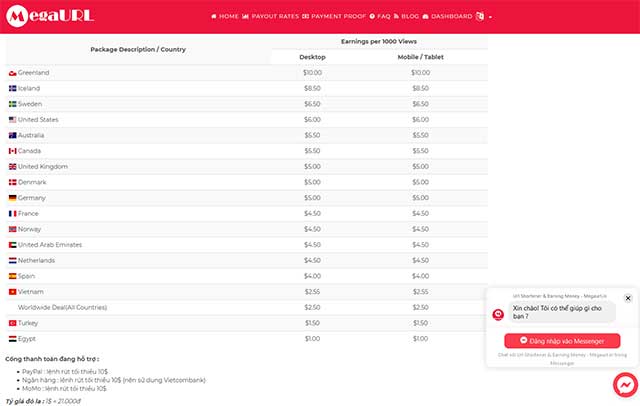
Task: Click the Turkey flag icon
Action: point(12,323)
